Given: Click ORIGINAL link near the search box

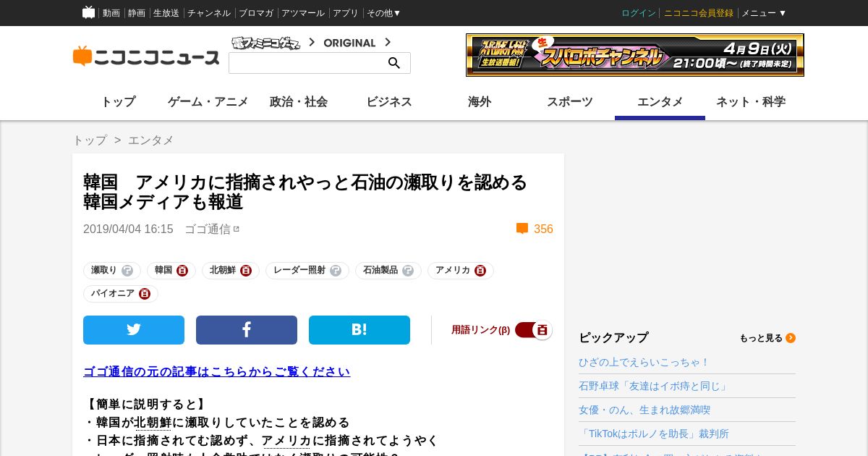Looking at the screenshot, I should (x=349, y=43).
